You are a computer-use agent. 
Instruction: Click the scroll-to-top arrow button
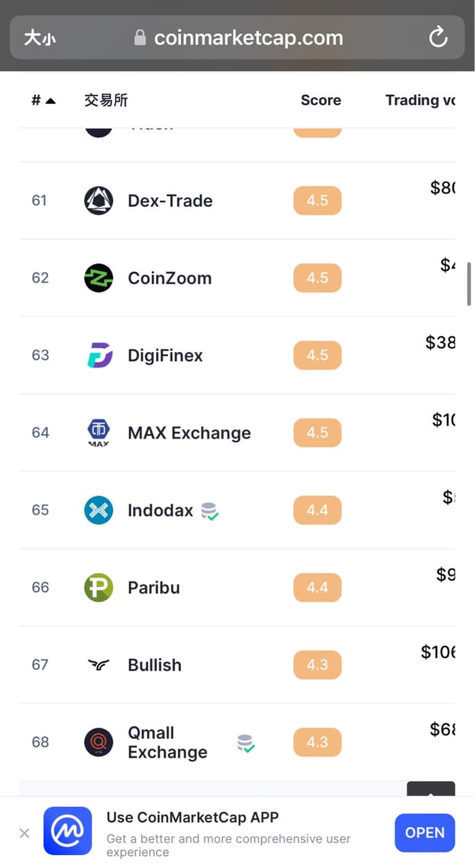point(431,789)
